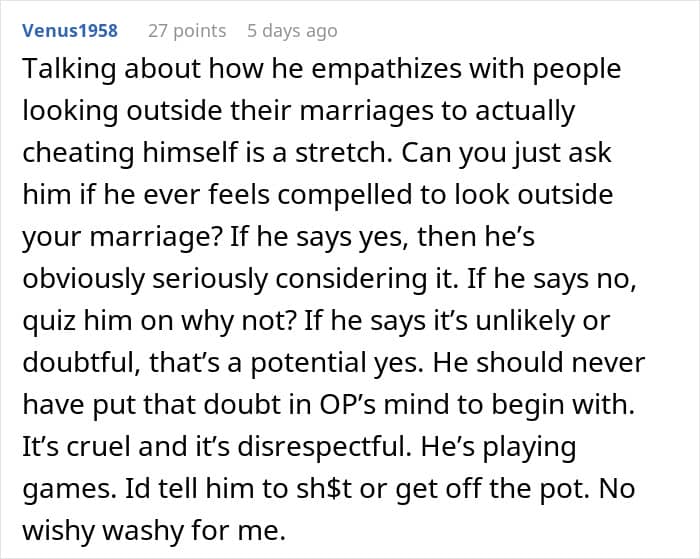Open the Venus1958 user profile

[x=71, y=31]
